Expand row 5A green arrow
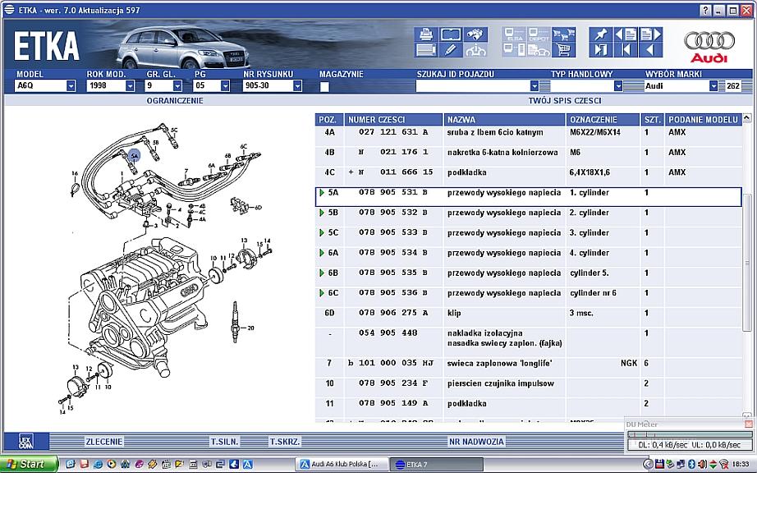The image size is (757, 532). (322, 193)
